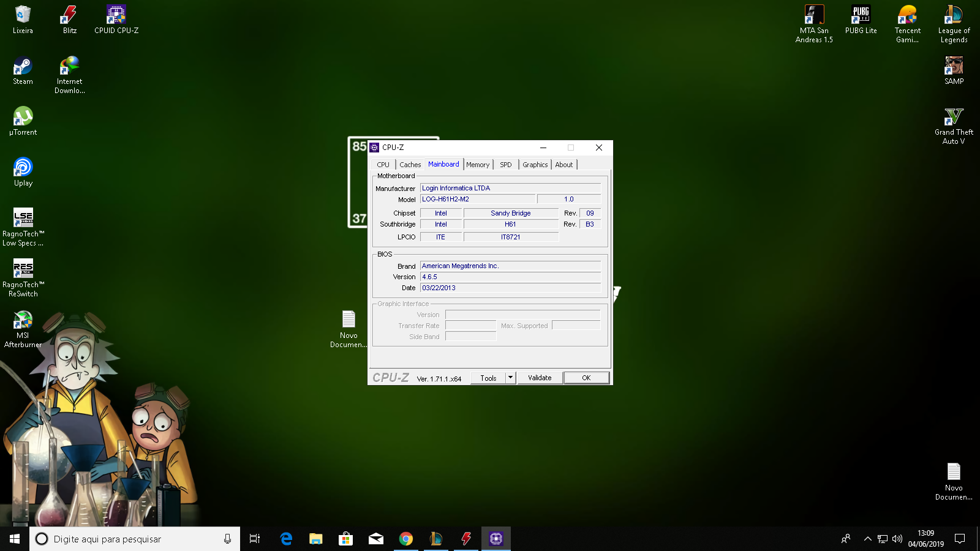Open the network status tray icon
The width and height of the screenshot is (980, 551).
pos(882,539)
